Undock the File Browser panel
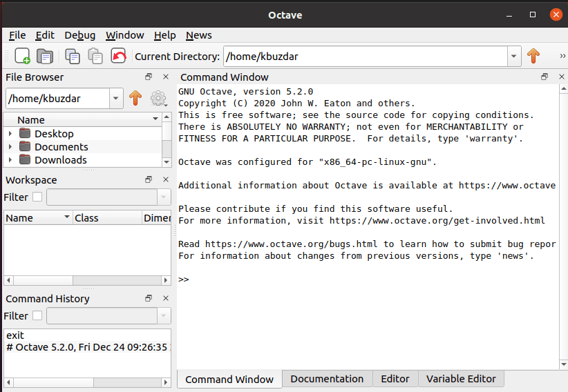Image resolution: width=568 pixels, height=392 pixels. (x=149, y=77)
